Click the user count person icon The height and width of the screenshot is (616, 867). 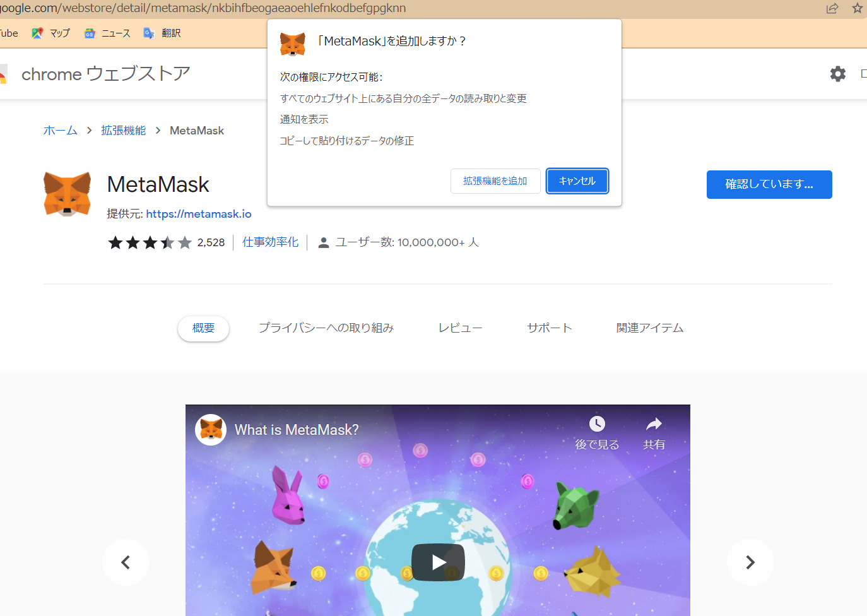click(324, 242)
